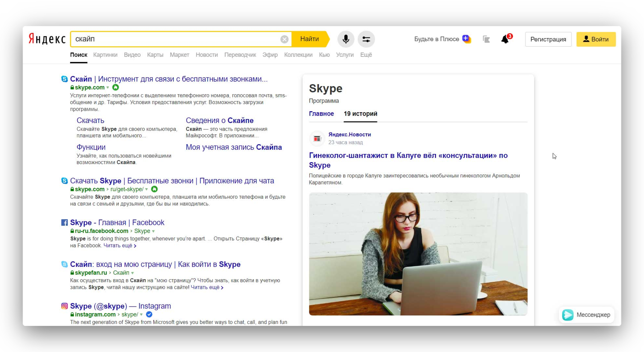Open 'Скайп: вход на мою страницу' result
644x352 pixels.
[155, 264]
